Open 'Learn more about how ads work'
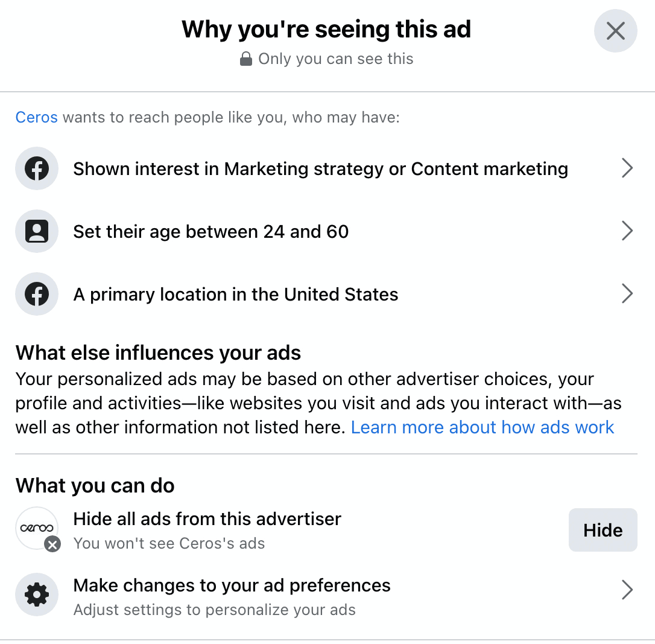Screen dimensions: 655x644 coord(483,427)
